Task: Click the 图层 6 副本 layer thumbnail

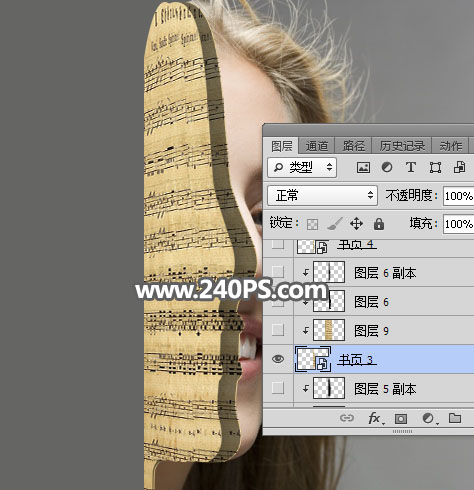Action: click(x=329, y=272)
